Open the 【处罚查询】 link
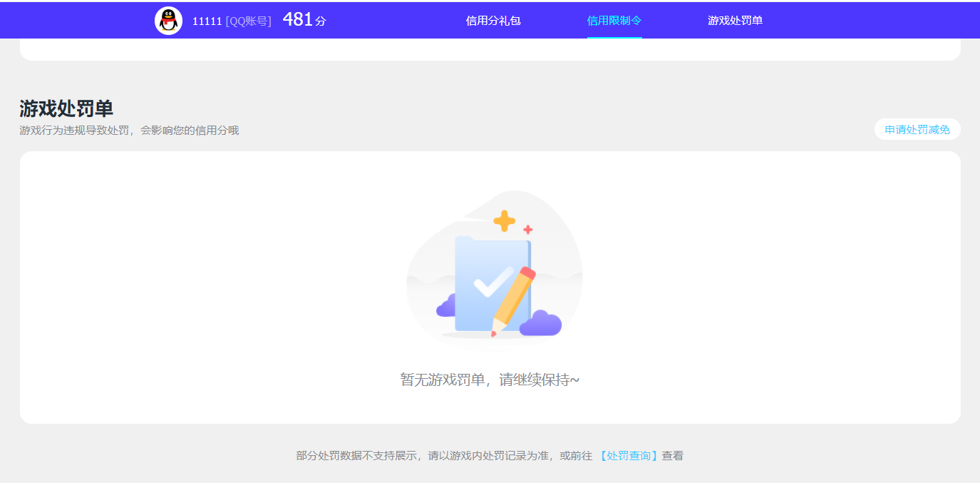The height and width of the screenshot is (483, 980). 628,454
